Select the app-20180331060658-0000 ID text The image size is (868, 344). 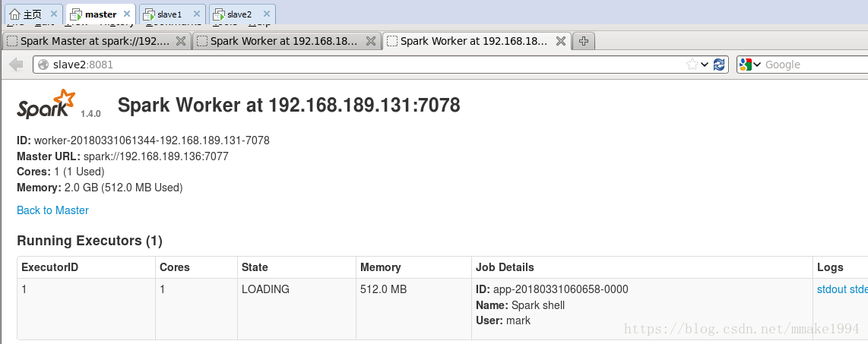[552, 289]
